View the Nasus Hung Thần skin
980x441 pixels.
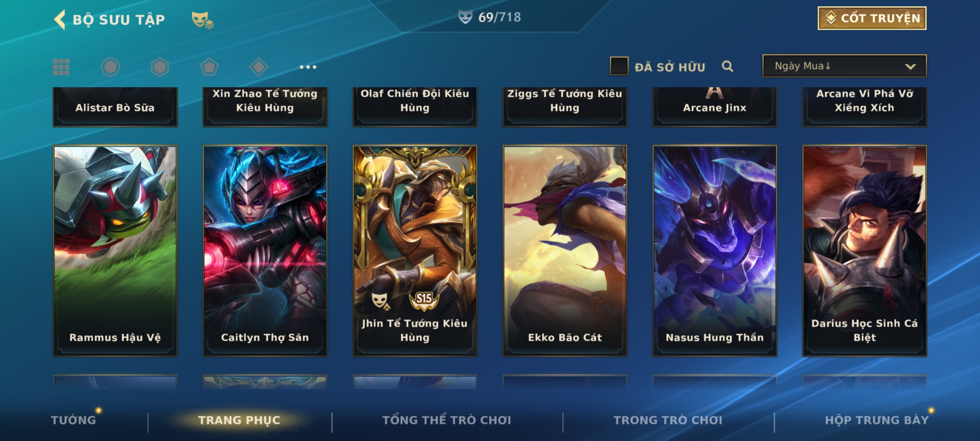(x=715, y=251)
